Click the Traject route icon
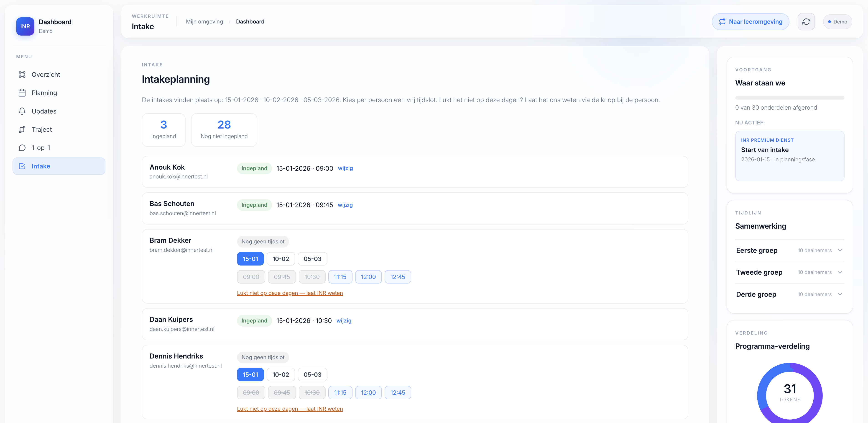The width and height of the screenshot is (868, 423). click(22, 129)
